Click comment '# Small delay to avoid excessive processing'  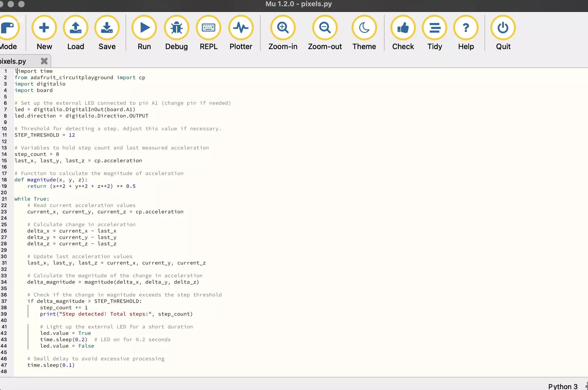click(x=96, y=359)
